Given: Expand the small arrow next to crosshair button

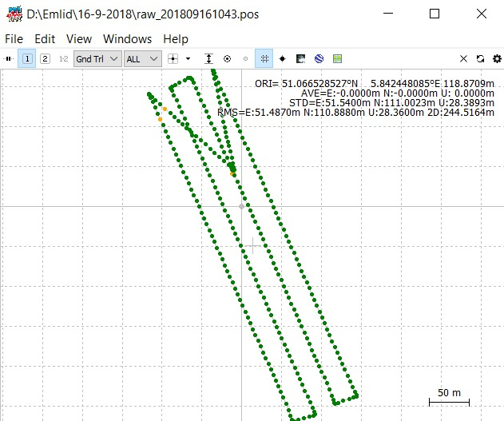Looking at the screenshot, I should click(188, 59).
